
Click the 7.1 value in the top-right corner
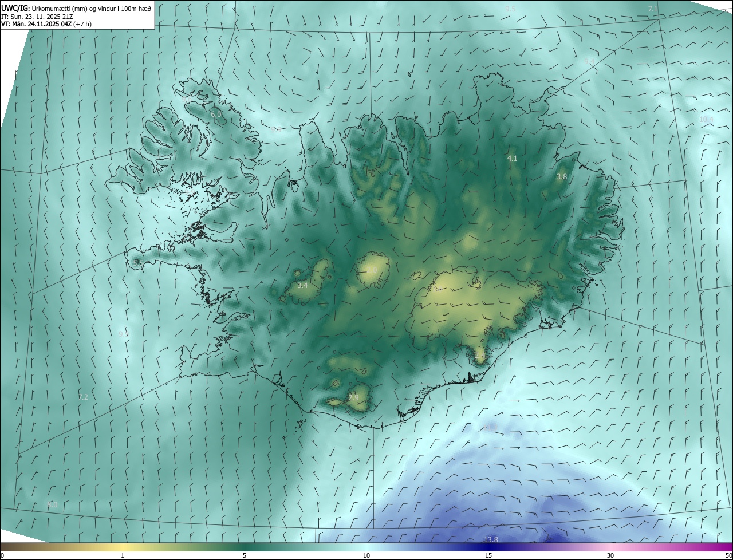click(653, 9)
